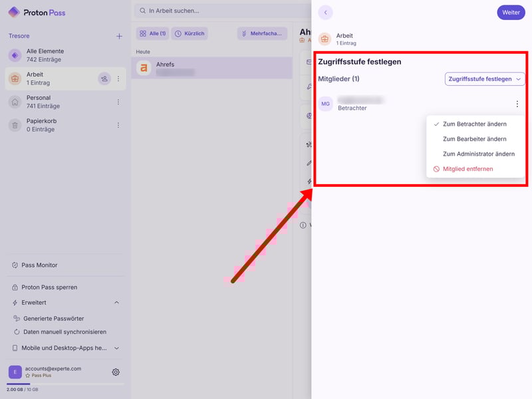This screenshot has height=399, width=532.
Task: Open member options three-dot menu
Action: tap(517, 104)
